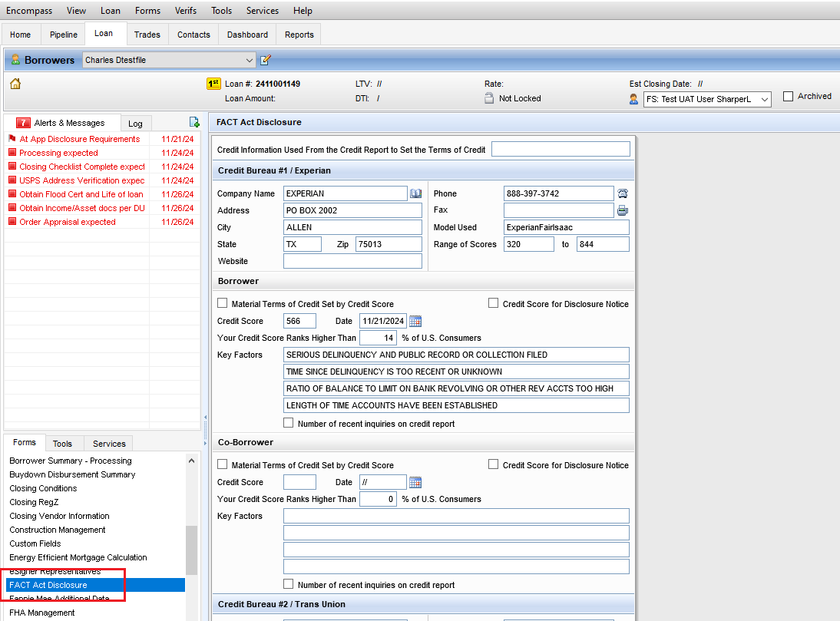Open Obtain Flood Cert and Life of loan alert
Viewport: 840px width, 621px height.
102,194
